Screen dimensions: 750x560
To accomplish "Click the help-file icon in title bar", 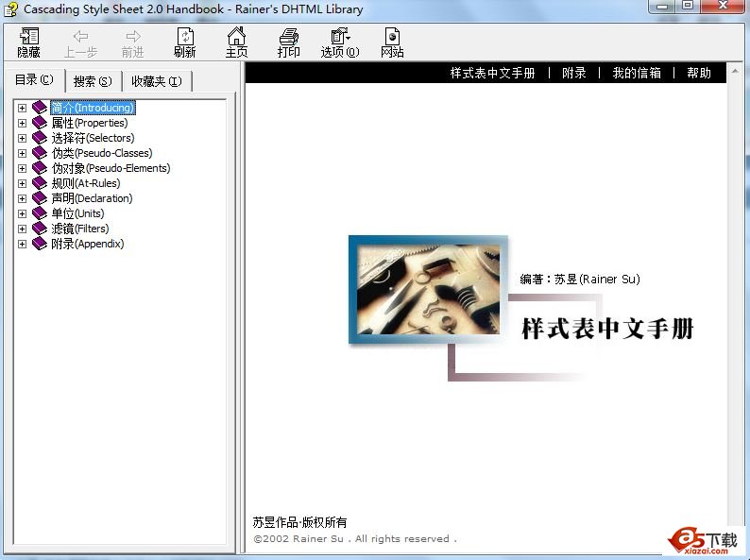I will [10, 8].
